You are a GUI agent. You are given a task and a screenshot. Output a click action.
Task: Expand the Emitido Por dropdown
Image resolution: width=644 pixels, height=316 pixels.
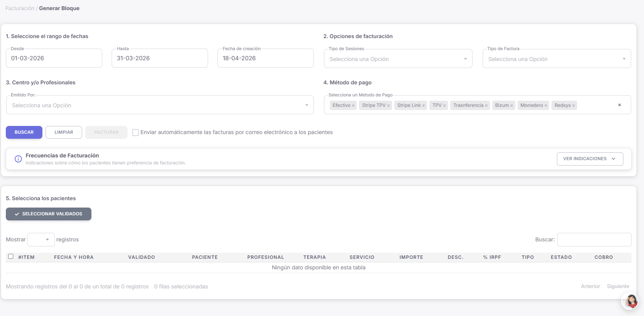pyautogui.click(x=160, y=105)
